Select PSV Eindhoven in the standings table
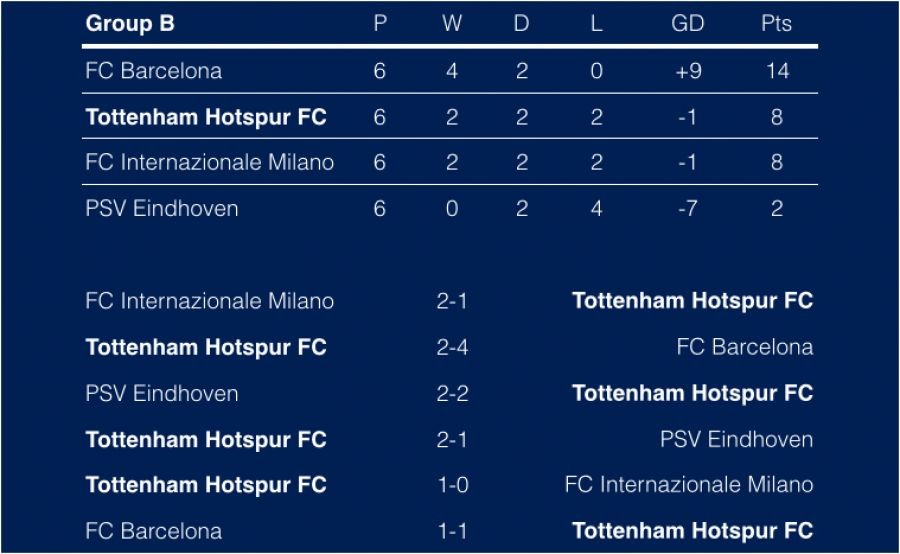Viewport: 900px width, 554px height. click(x=162, y=209)
